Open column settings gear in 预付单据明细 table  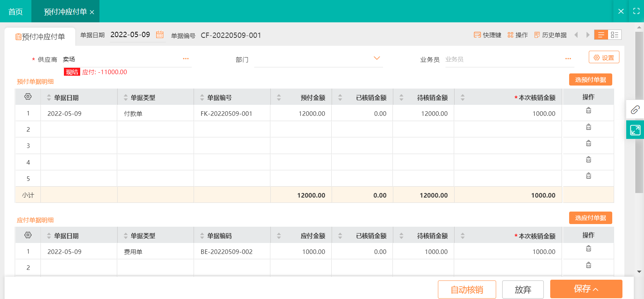(28, 97)
